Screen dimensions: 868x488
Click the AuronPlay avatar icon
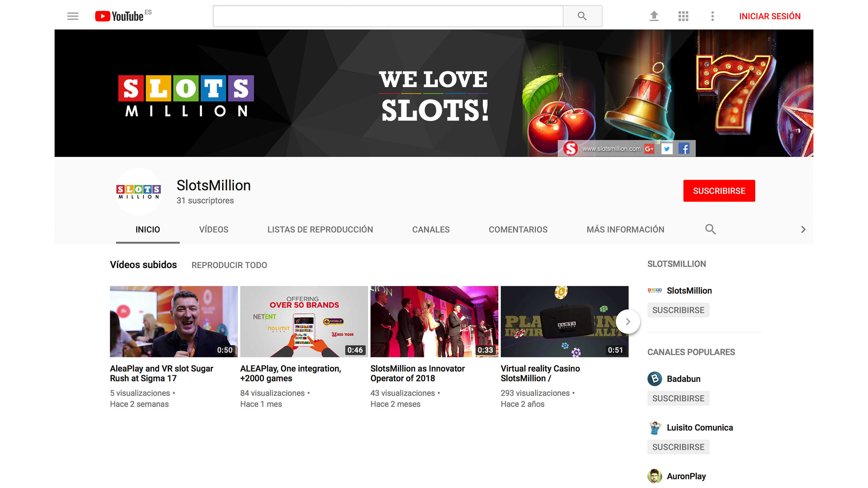[x=654, y=476]
